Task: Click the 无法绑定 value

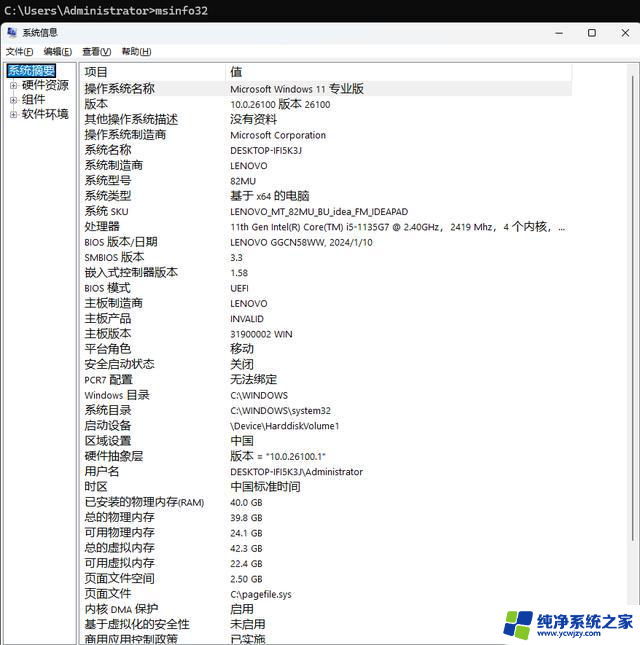Action: tap(253, 379)
